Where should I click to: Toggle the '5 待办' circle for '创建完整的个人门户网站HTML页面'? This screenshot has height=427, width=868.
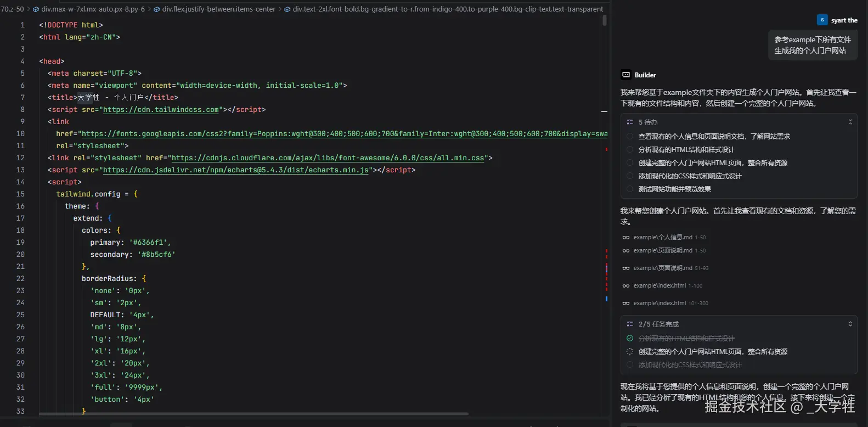[x=630, y=162]
